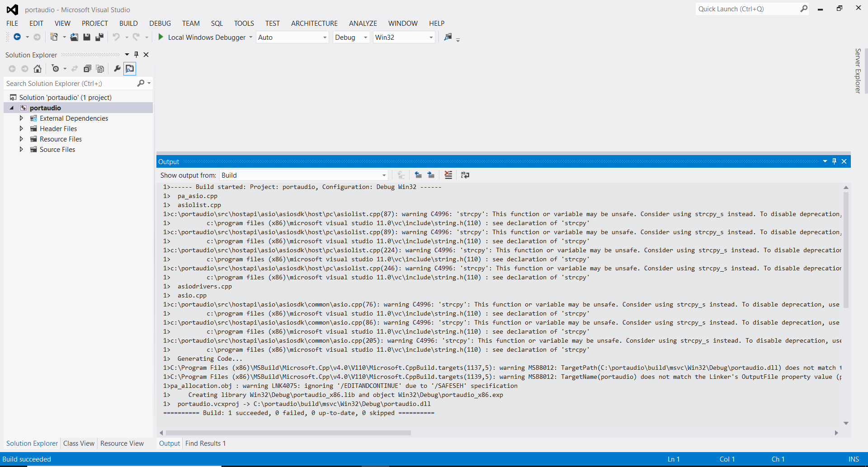
Task: Click the Open File toolbar icon
Action: click(74, 37)
